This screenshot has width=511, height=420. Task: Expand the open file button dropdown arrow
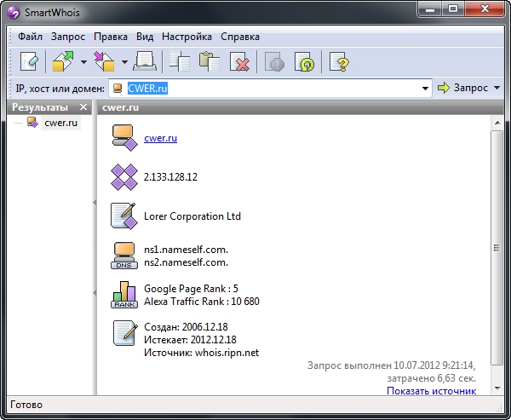pos(83,61)
